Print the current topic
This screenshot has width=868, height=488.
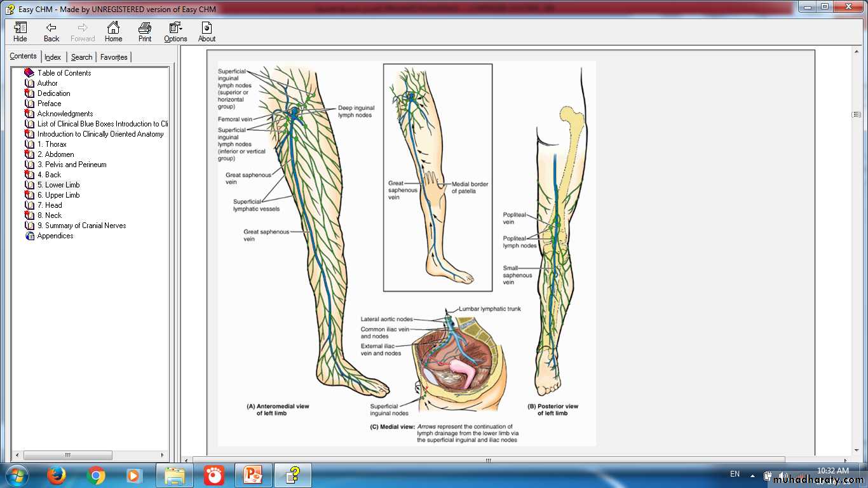[x=145, y=32]
